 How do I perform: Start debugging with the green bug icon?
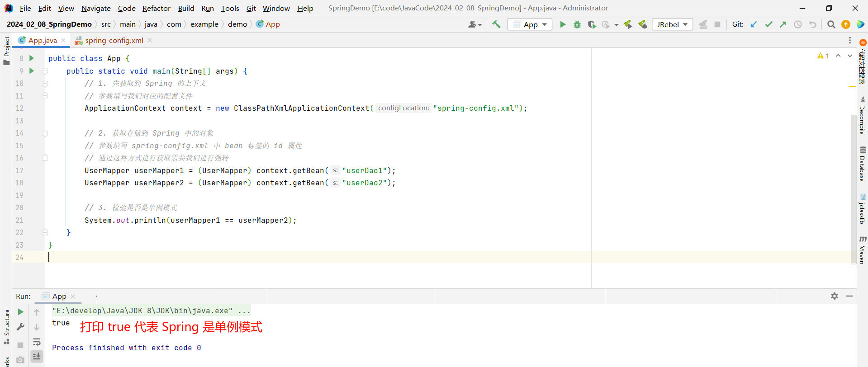coord(577,24)
